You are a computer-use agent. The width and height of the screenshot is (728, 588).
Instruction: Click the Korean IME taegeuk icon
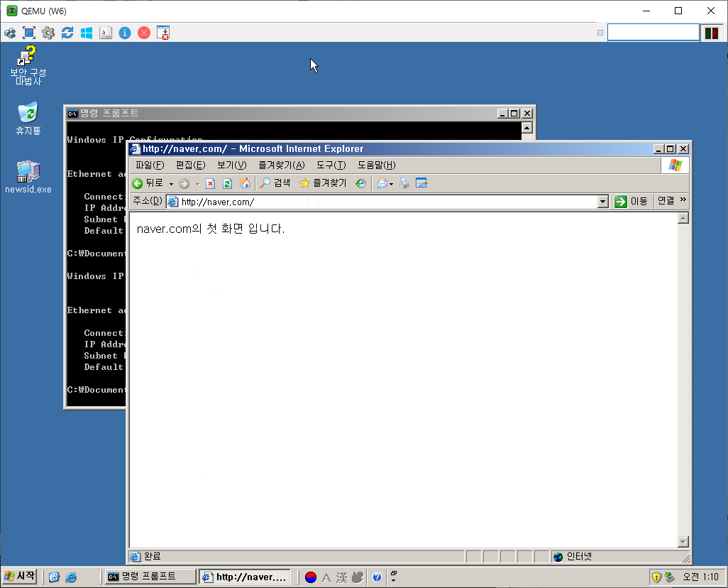coord(311,577)
